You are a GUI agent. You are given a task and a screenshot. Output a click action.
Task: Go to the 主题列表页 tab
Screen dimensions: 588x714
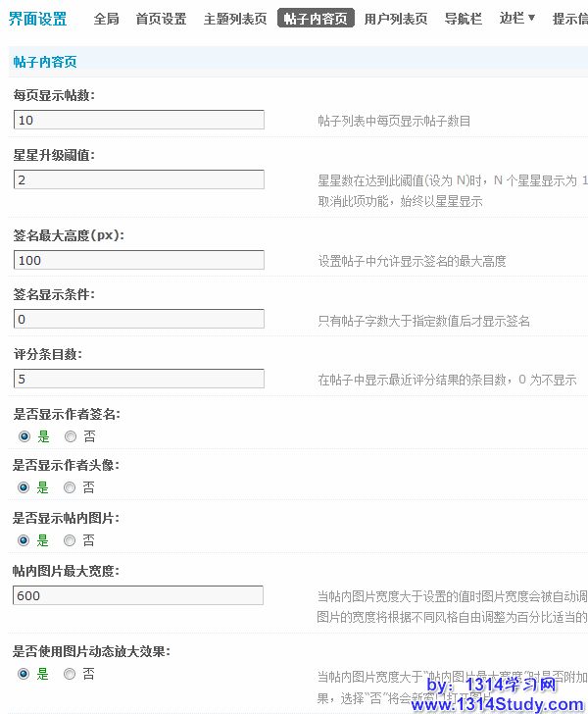point(234,19)
